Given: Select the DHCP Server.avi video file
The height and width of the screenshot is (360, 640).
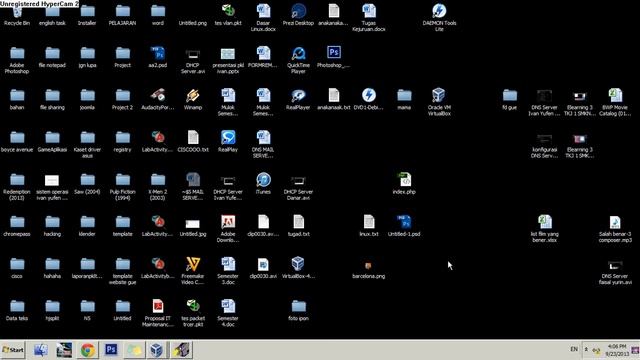Looking at the screenshot, I should pos(193,61).
